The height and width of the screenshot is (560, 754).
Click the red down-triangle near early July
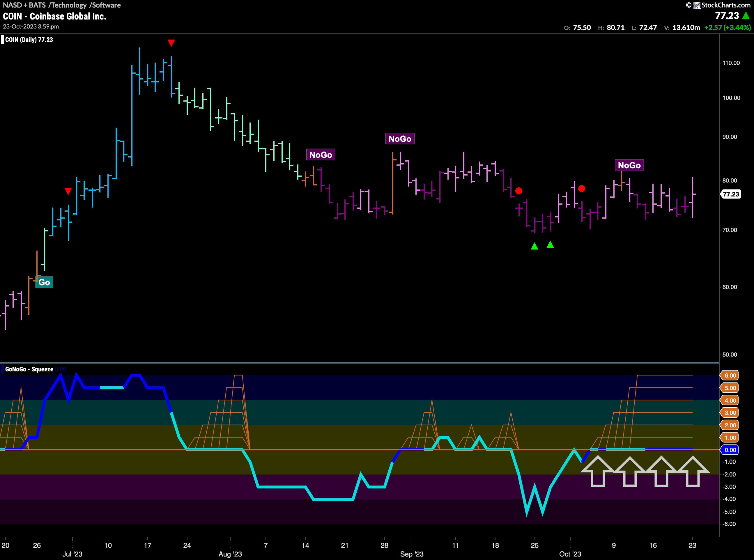(68, 191)
